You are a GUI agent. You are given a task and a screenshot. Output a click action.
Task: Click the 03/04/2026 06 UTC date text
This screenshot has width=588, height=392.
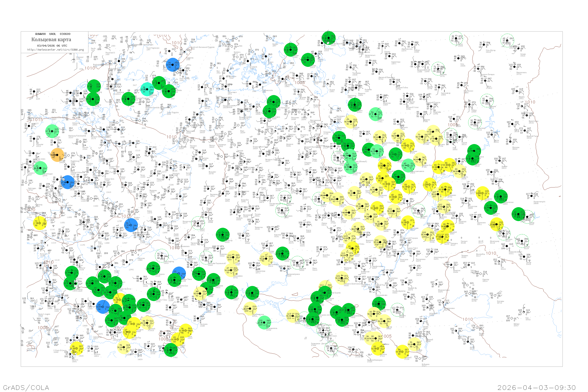pos(52,46)
